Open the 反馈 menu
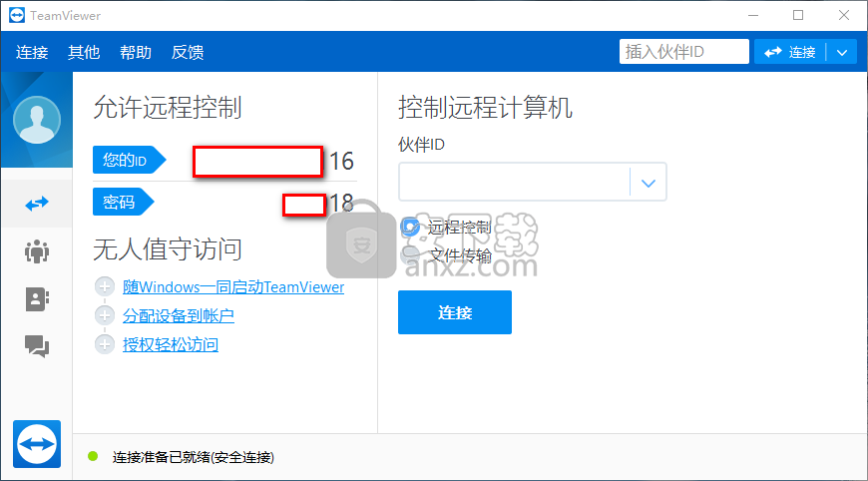This screenshot has width=868, height=481. coord(188,52)
